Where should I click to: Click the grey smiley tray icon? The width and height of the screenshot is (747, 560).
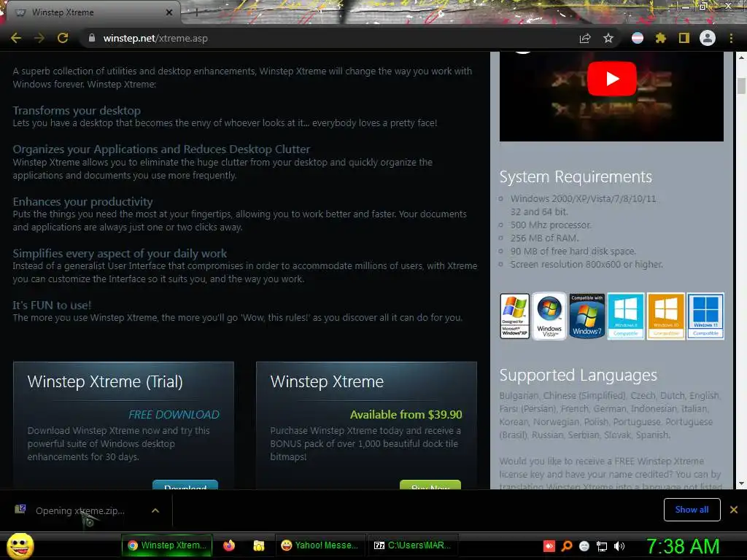point(584,546)
